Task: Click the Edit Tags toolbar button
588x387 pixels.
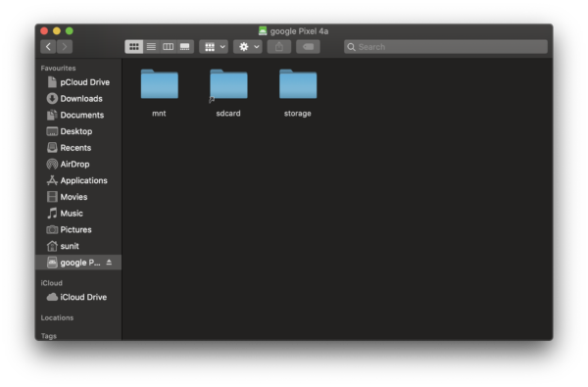Action: click(308, 46)
